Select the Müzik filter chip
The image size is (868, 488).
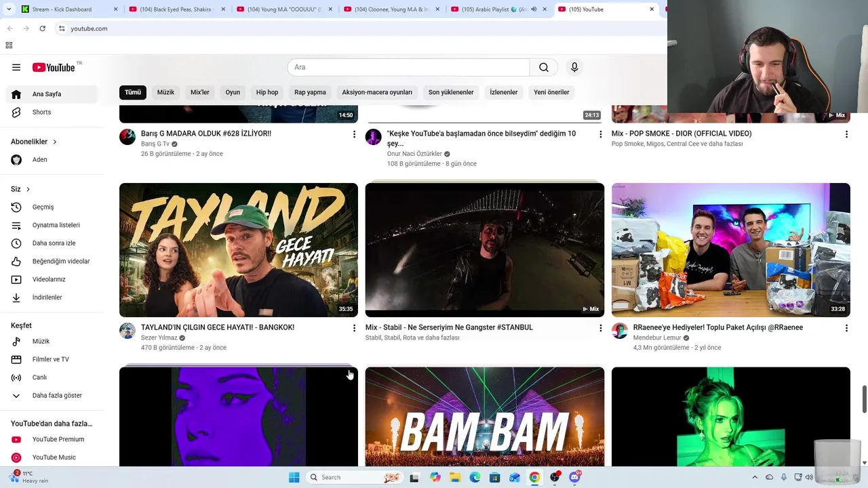click(x=165, y=92)
